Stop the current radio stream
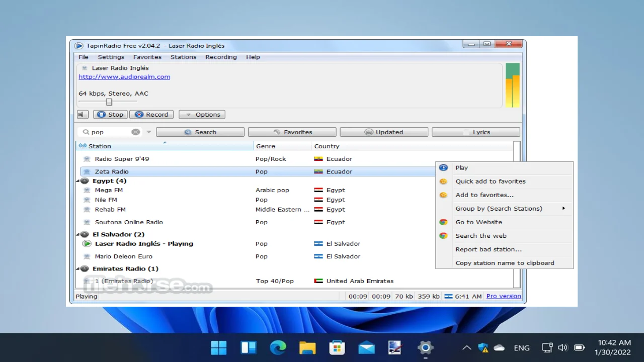The width and height of the screenshot is (644, 362). [x=110, y=115]
